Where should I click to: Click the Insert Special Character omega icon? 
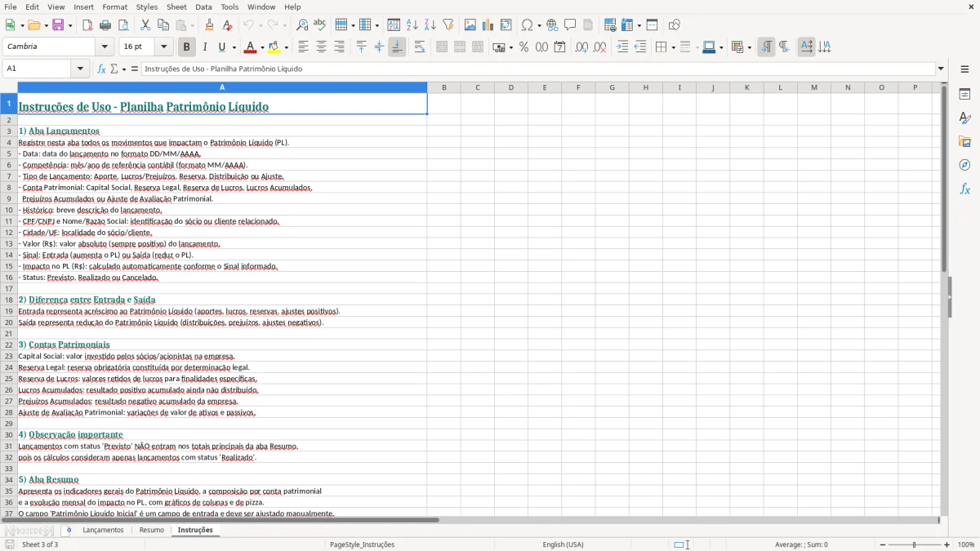pos(527,25)
